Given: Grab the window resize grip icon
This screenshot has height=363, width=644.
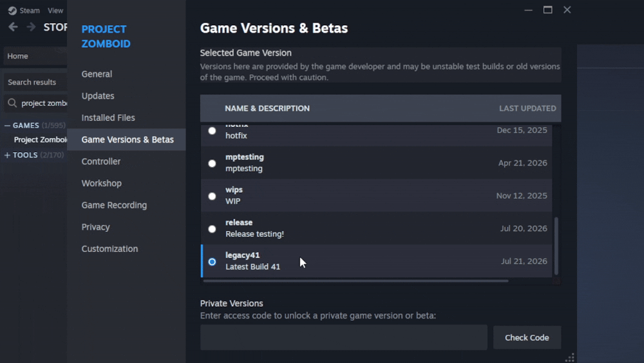Looking at the screenshot, I should point(570,358).
